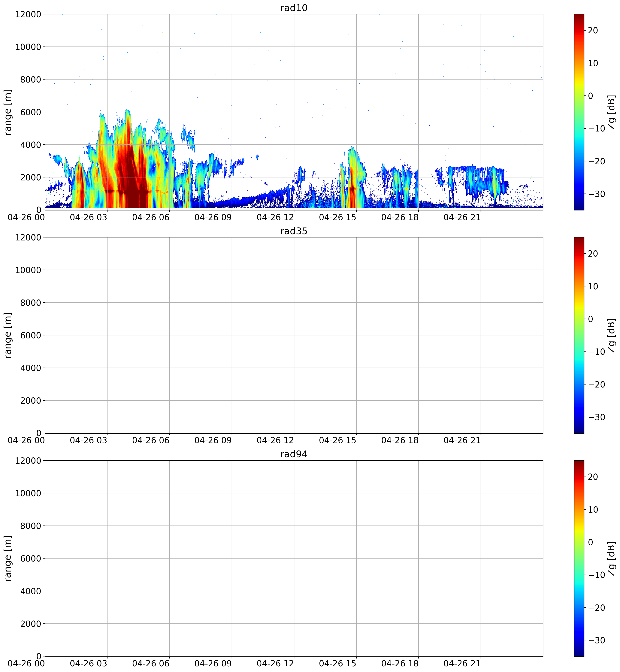Click the rad94 plot title
This screenshot has height=672, width=620.
coord(294,454)
